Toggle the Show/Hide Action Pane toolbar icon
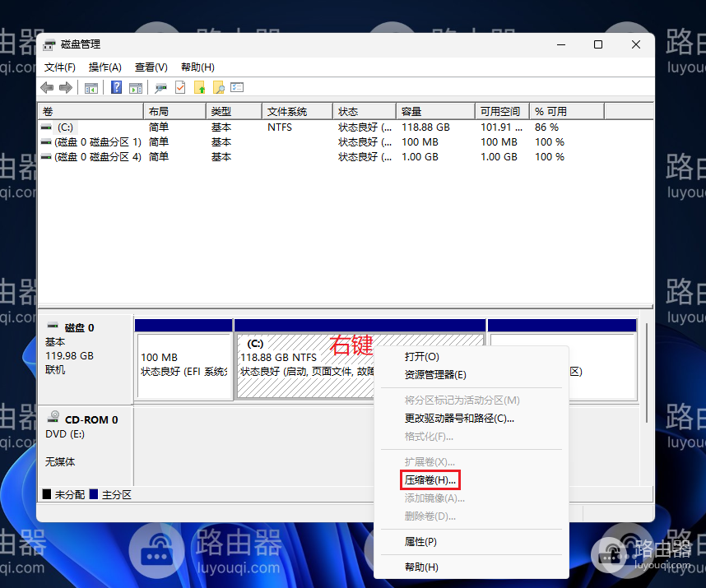 (x=136, y=88)
